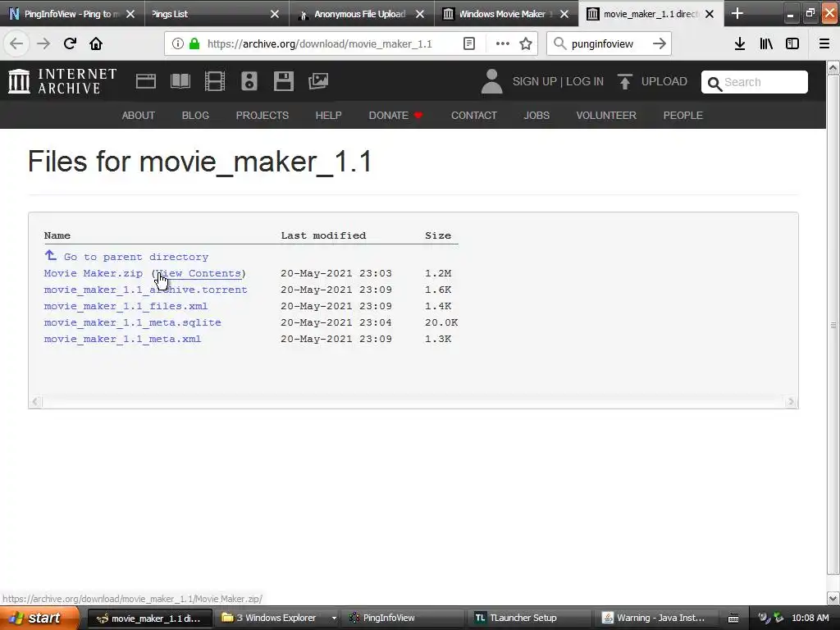Open page actions three-dot menu
The width and height of the screenshot is (840, 630).
[x=503, y=43]
